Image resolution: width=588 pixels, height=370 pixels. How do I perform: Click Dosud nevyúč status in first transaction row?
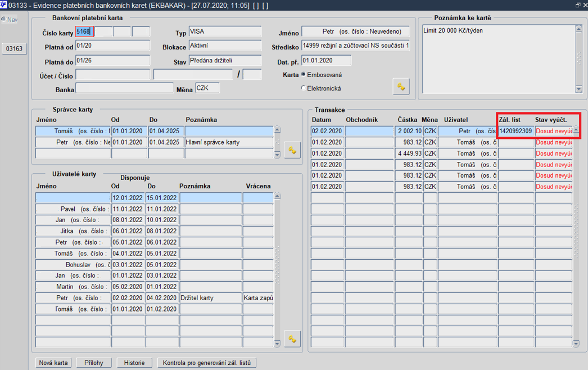tap(554, 131)
